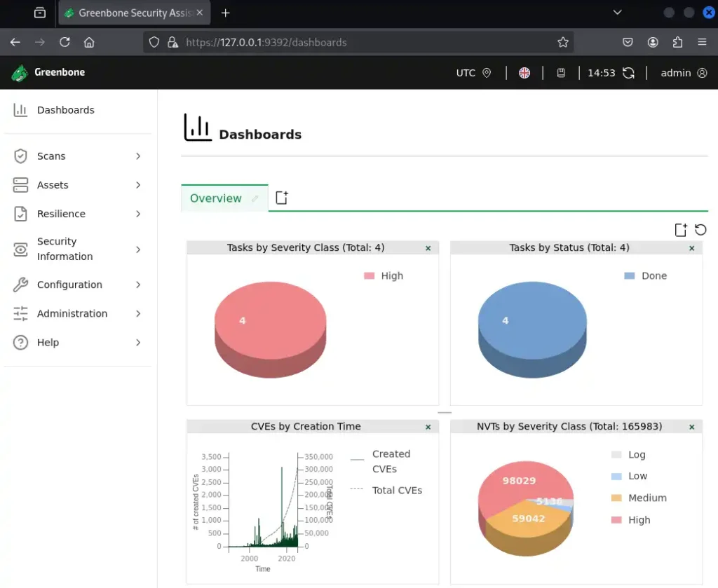
Task: Close Tasks by Severity Class chart
Action: 428,248
